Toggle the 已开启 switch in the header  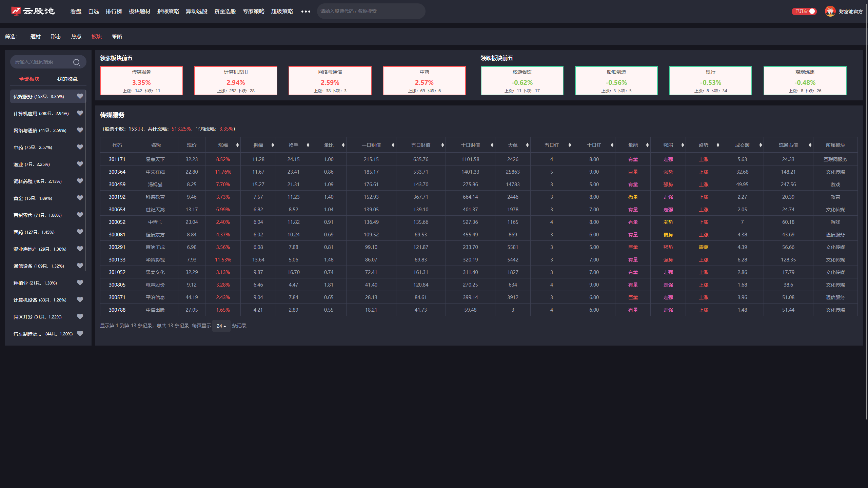pos(804,12)
